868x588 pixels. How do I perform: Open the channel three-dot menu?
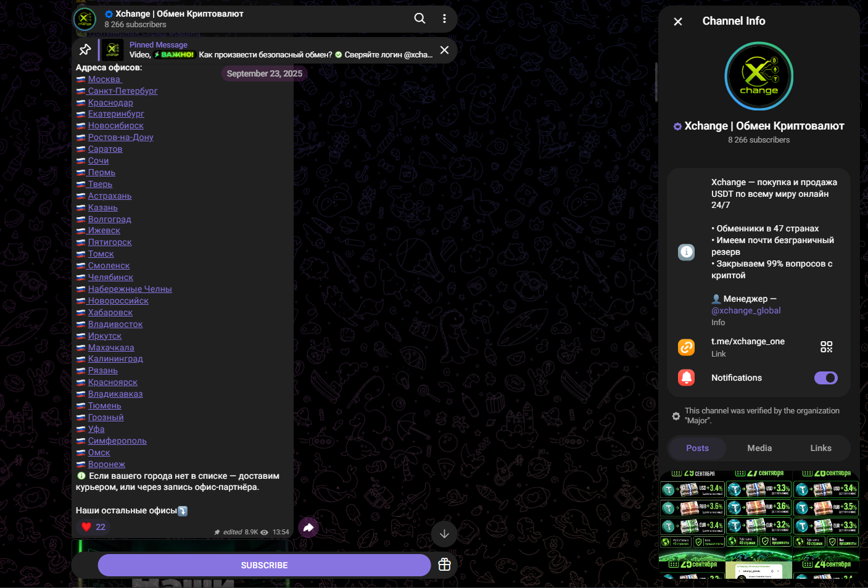pyautogui.click(x=444, y=19)
